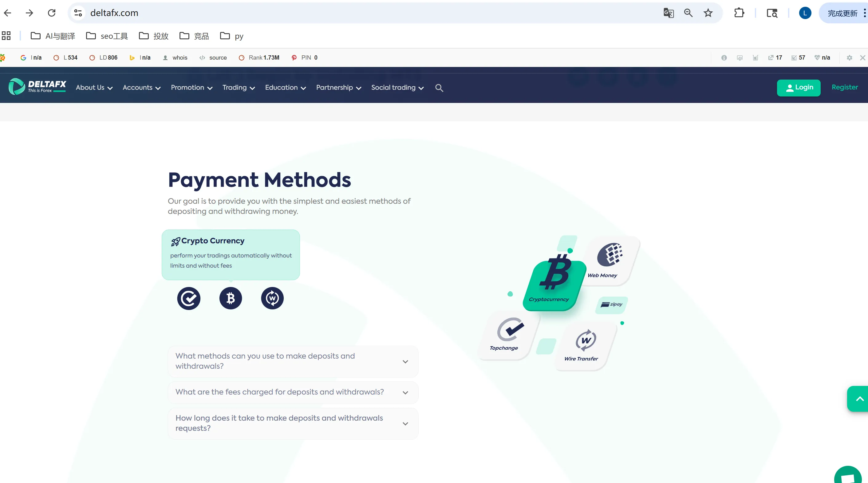This screenshot has height=483, width=868.
Task: Open the Trading menu
Action: tap(239, 88)
